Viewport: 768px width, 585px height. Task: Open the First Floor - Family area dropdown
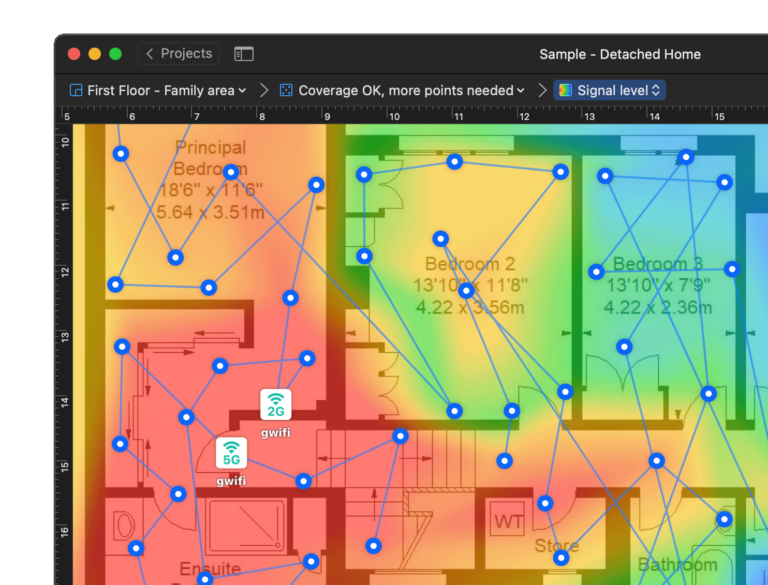pyautogui.click(x=166, y=90)
